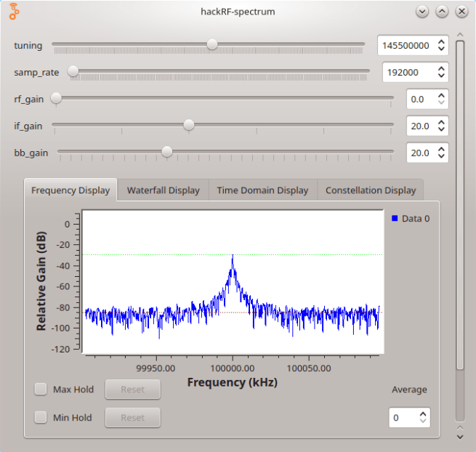
Task: Click Reset button next to Min Hold
Action: coord(132,418)
